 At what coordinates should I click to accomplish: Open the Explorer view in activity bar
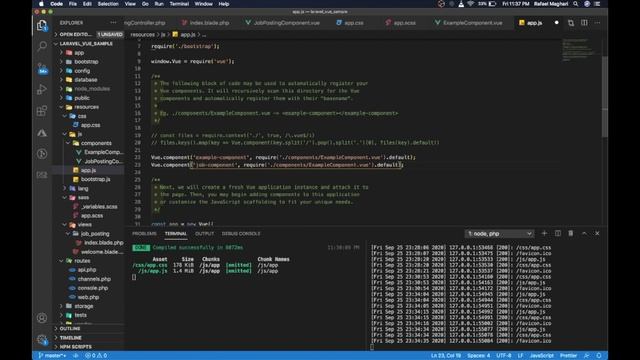tap(42, 25)
